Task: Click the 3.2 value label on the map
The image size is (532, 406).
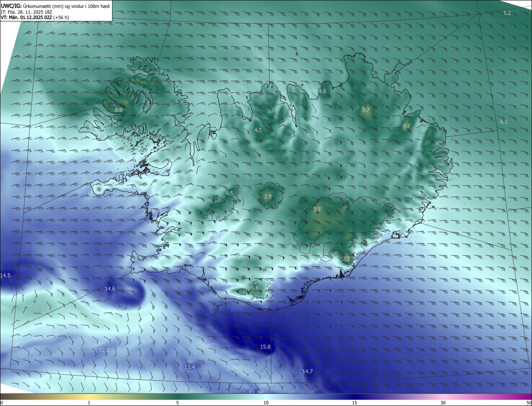Action: (x=347, y=259)
